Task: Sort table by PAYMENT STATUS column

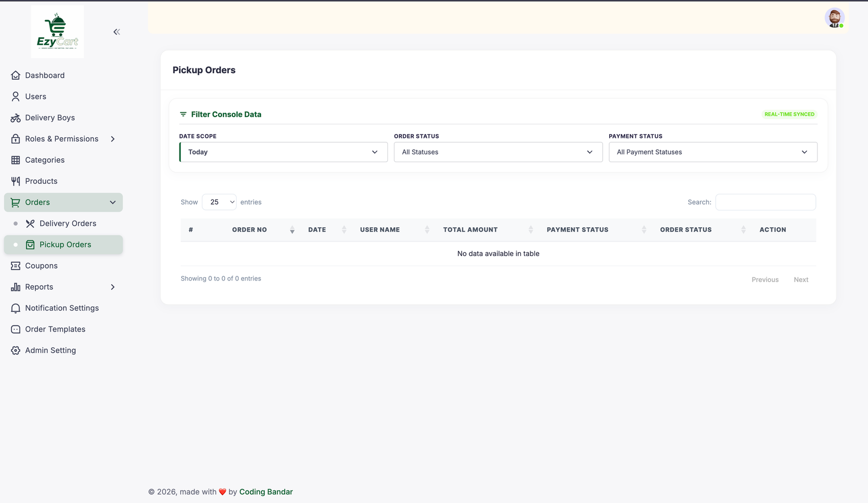Action: [x=596, y=230]
